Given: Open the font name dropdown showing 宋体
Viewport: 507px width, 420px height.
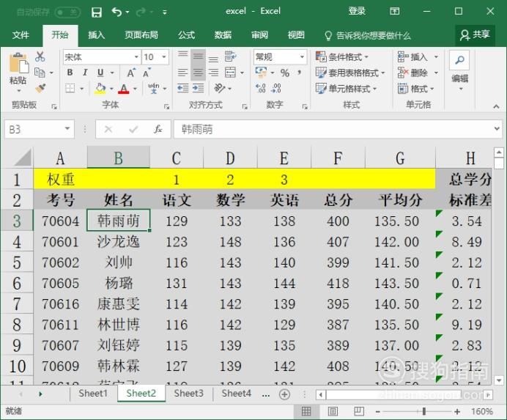Looking at the screenshot, I should (x=136, y=57).
